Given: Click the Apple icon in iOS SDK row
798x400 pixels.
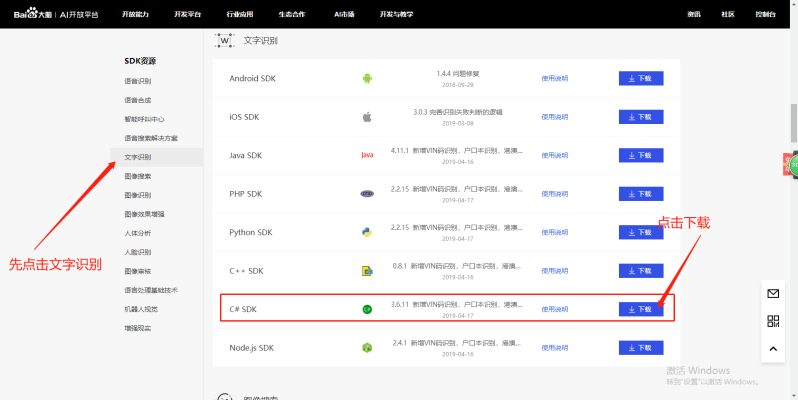Looking at the screenshot, I should coord(367,117).
